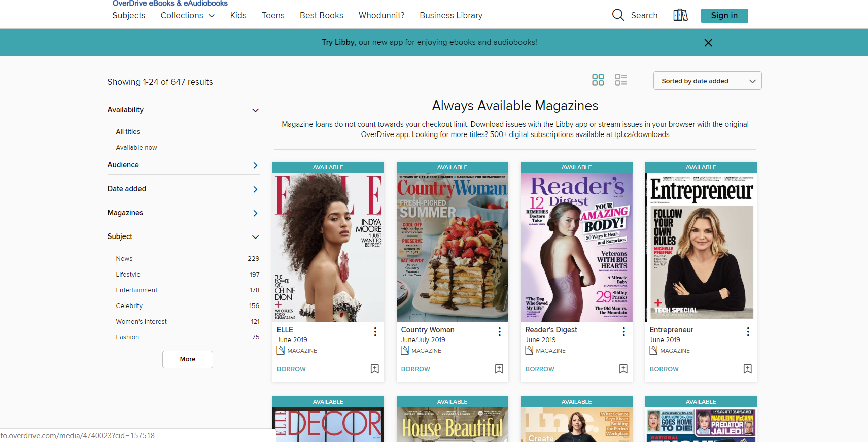Open Country Woman more options menu
This screenshot has width=868, height=442.
tap(500, 331)
